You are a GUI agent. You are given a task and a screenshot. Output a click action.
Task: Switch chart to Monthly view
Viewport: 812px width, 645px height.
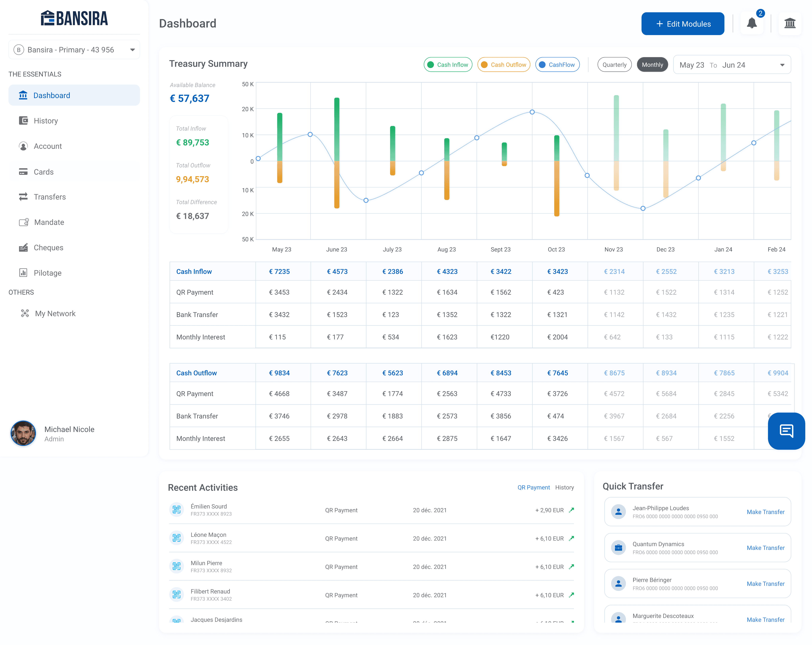pyautogui.click(x=652, y=64)
